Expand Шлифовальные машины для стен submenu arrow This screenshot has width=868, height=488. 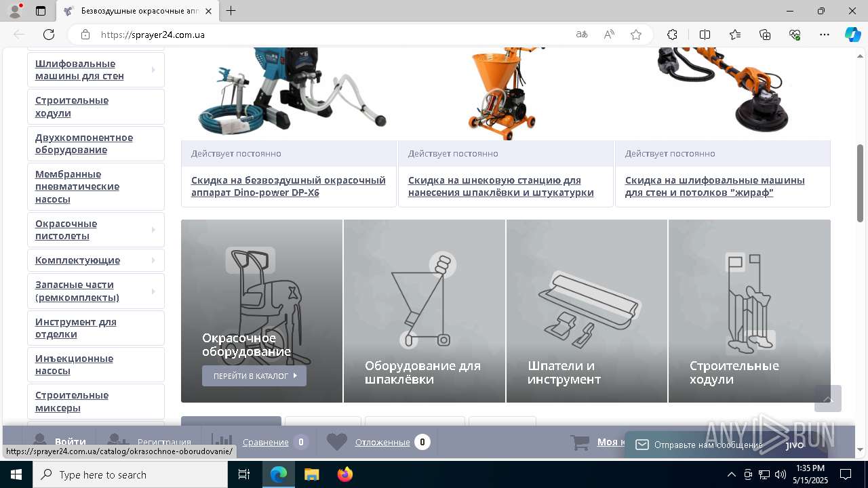153,70
